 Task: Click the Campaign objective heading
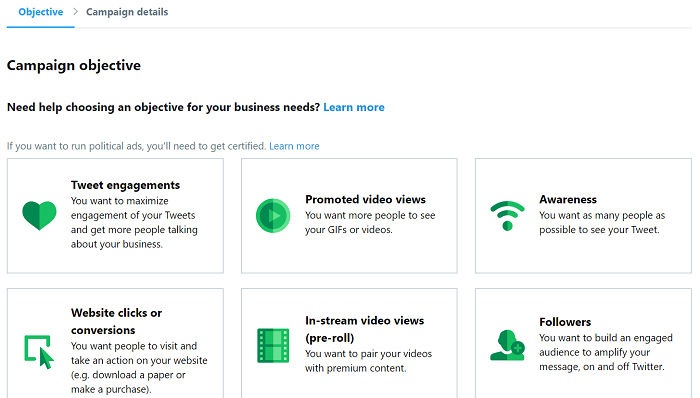pyautogui.click(x=74, y=65)
